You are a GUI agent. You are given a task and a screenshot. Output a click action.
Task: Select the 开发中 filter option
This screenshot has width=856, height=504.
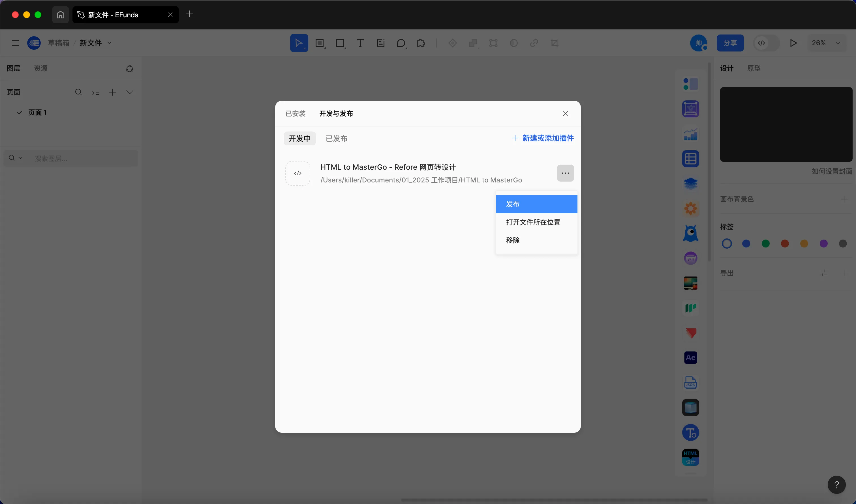[299, 139]
